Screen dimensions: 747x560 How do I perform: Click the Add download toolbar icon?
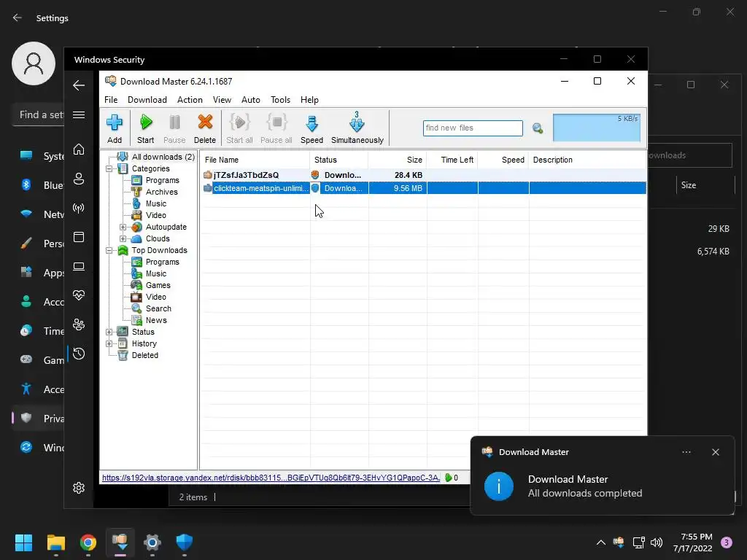pos(115,128)
